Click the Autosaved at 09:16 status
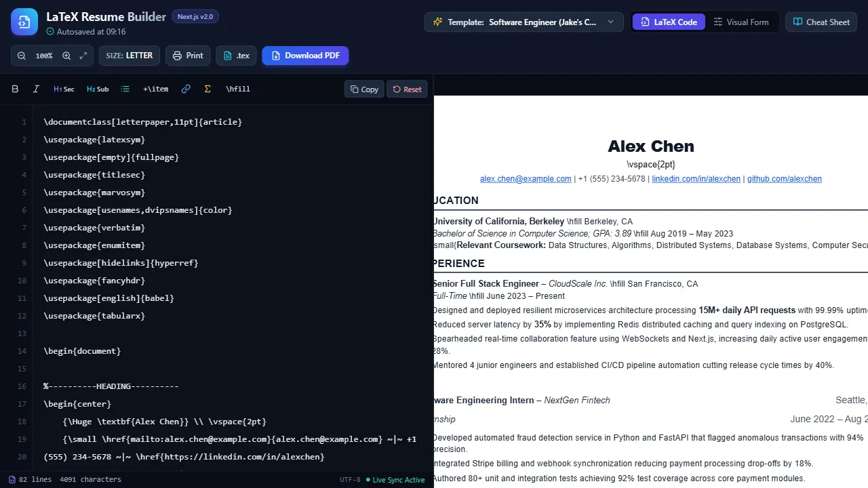 [86, 32]
